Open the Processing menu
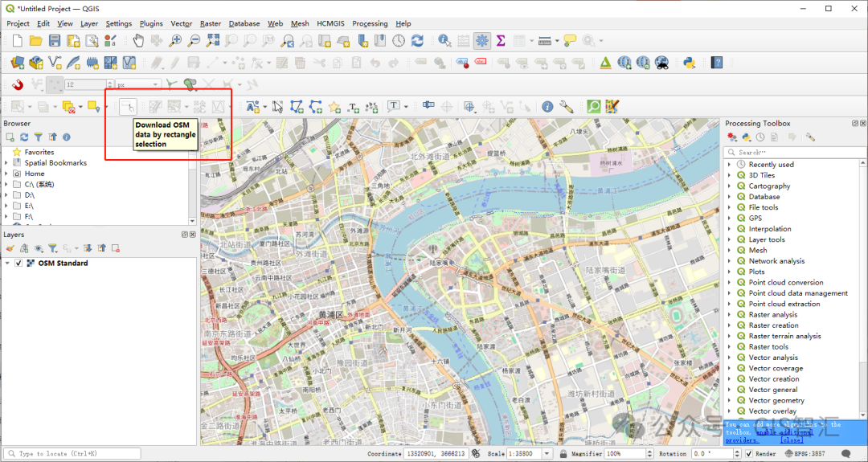Screen dimensions: 868x462 click(369, 23)
